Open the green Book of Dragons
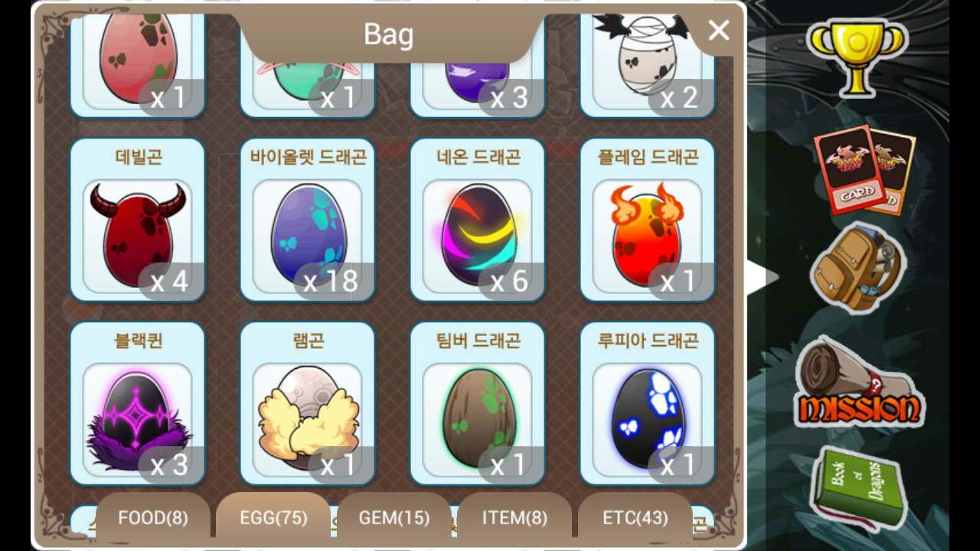Image resolution: width=980 pixels, height=551 pixels. pos(856,487)
